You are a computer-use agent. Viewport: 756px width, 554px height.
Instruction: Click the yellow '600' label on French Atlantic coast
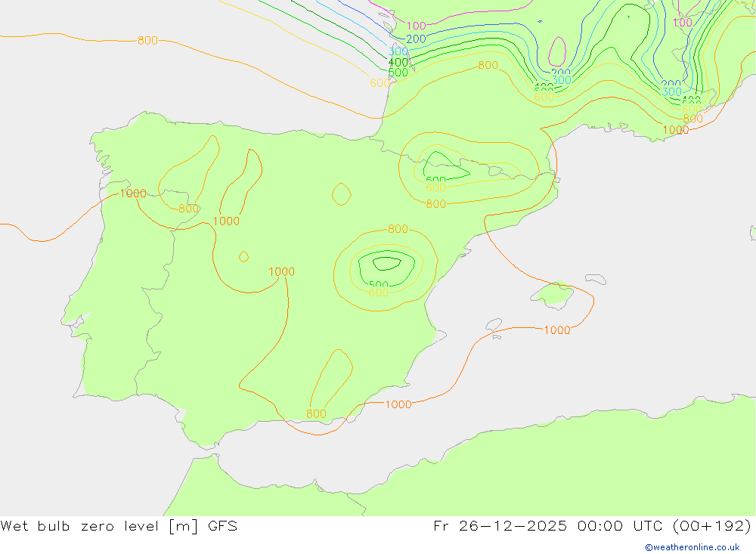tap(380, 83)
